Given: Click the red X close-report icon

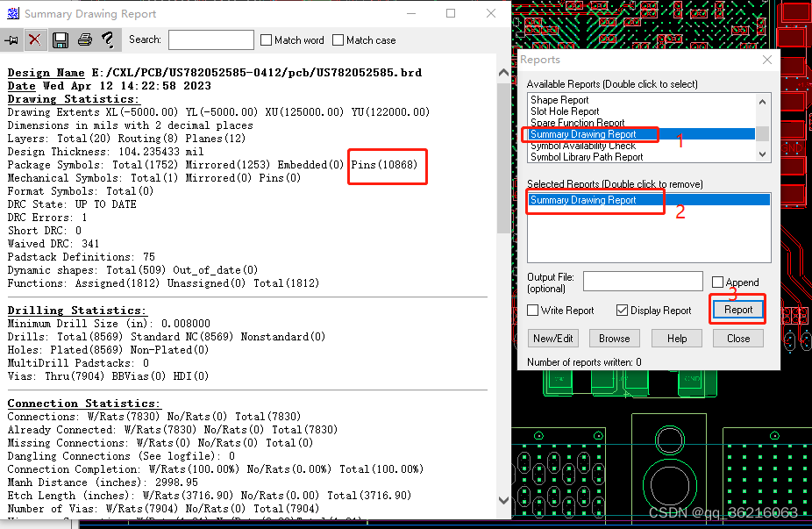Looking at the screenshot, I should coord(35,40).
